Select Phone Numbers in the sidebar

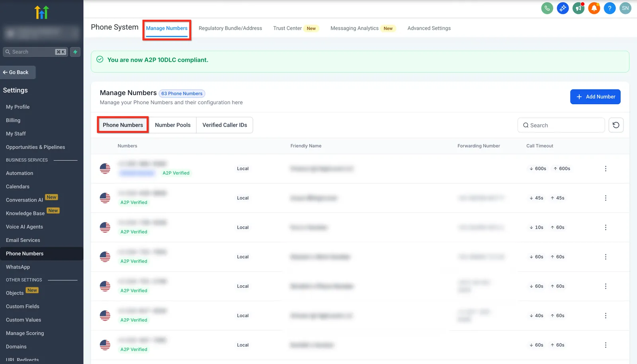pos(25,253)
